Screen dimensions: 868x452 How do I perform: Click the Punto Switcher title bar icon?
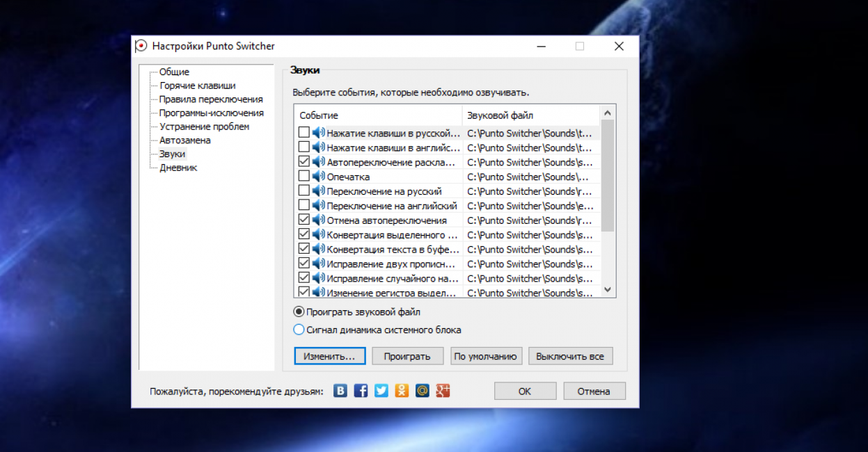tap(141, 46)
